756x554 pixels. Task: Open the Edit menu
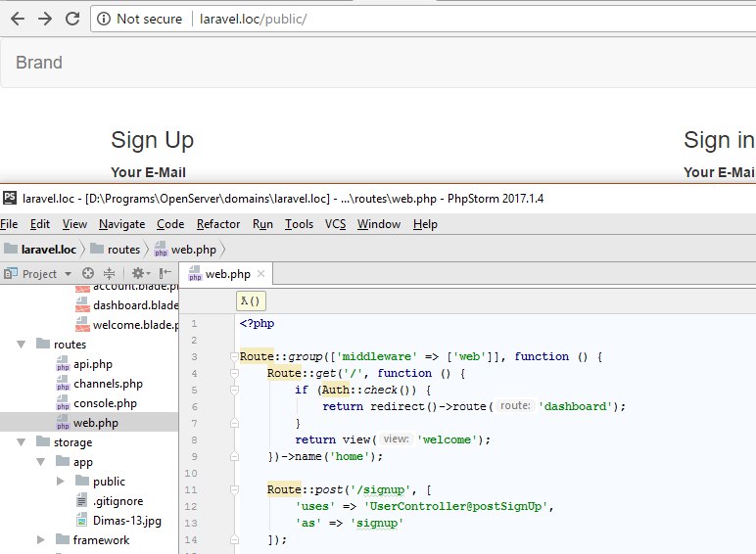coord(40,224)
